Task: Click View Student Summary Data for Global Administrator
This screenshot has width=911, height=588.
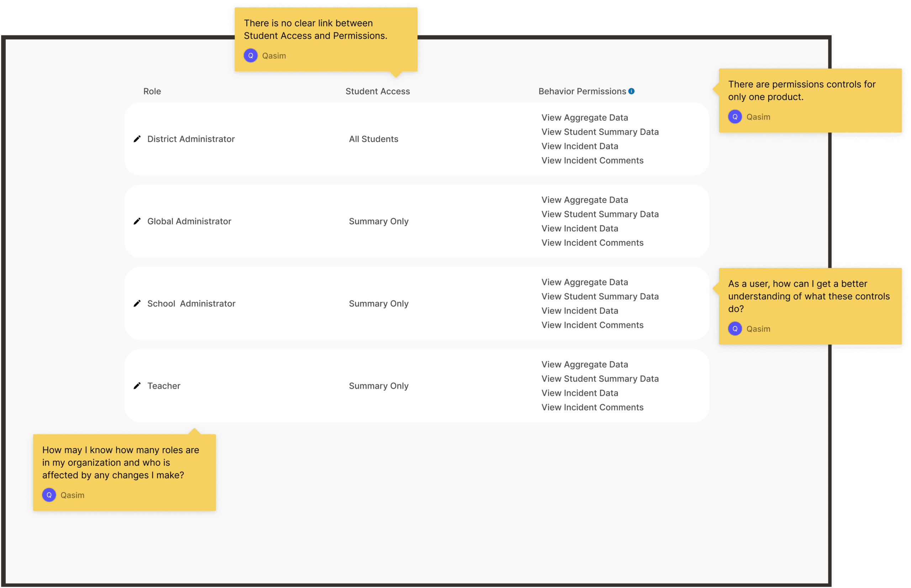Action: (x=600, y=214)
